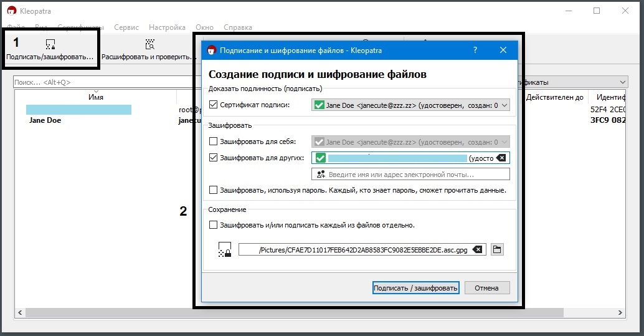Minimize the Kleopatra window
Viewport: 644px width, 336px height.
(x=569, y=11)
